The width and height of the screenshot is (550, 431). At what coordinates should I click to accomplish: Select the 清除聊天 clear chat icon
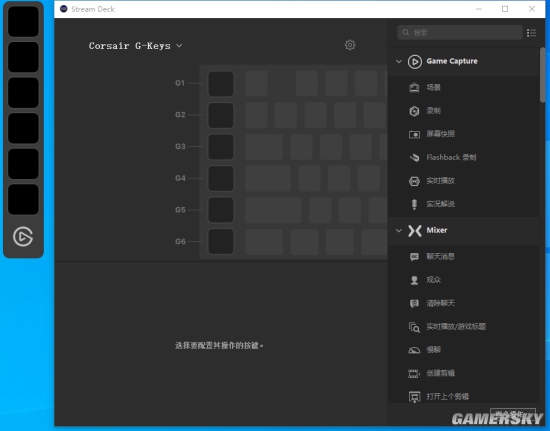point(414,303)
